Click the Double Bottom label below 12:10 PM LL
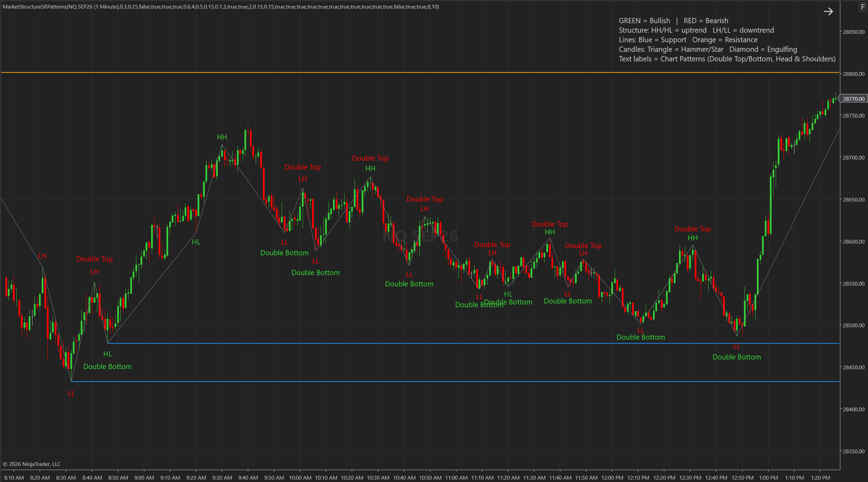Image resolution: width=868 pixels, height=482 pixels. point(641,337)
